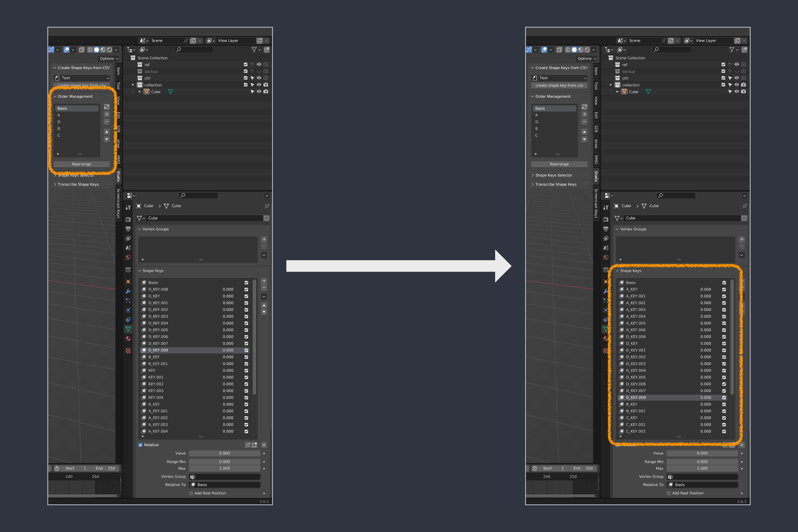This screenshot has height=532, width=798.
Task: Collapse Vertex Groups panel in left screenshot
Action: (x=155, y=229)
